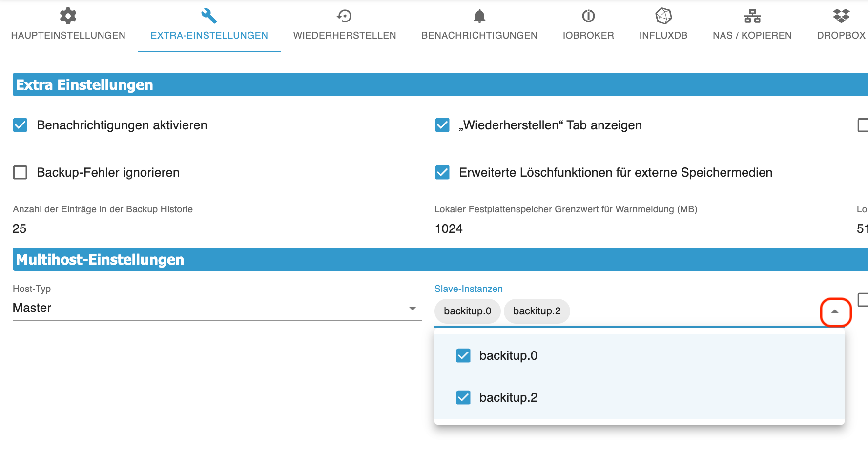Disable Benachrichtigungen aktivieren checkbox
This screenshot has width=868, height=455.
(20, 125)
